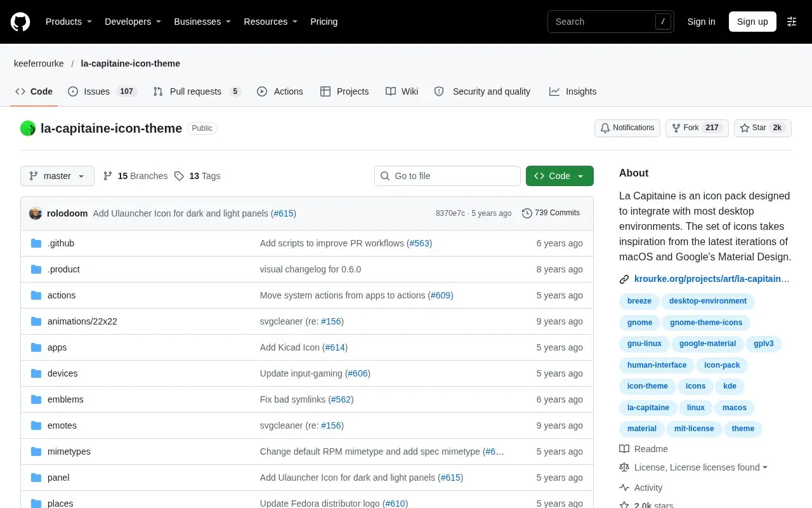Click the GitHub logo icon
The image size is (812, 508).
pos(20,22)
